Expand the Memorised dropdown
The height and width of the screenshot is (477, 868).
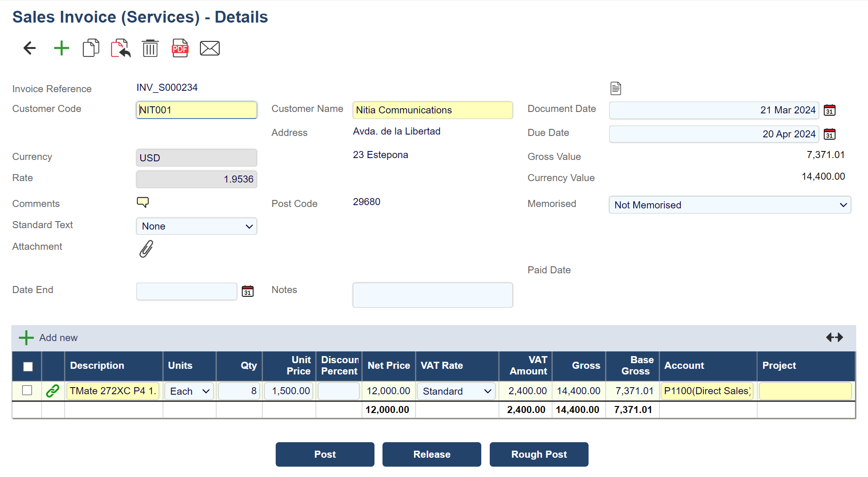(x=729, y=205)
